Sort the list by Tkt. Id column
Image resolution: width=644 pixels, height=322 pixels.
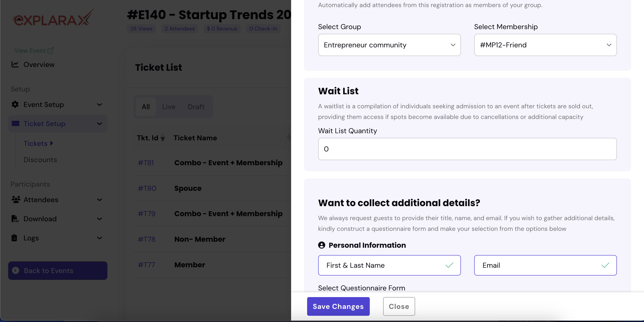coord(162,138)
